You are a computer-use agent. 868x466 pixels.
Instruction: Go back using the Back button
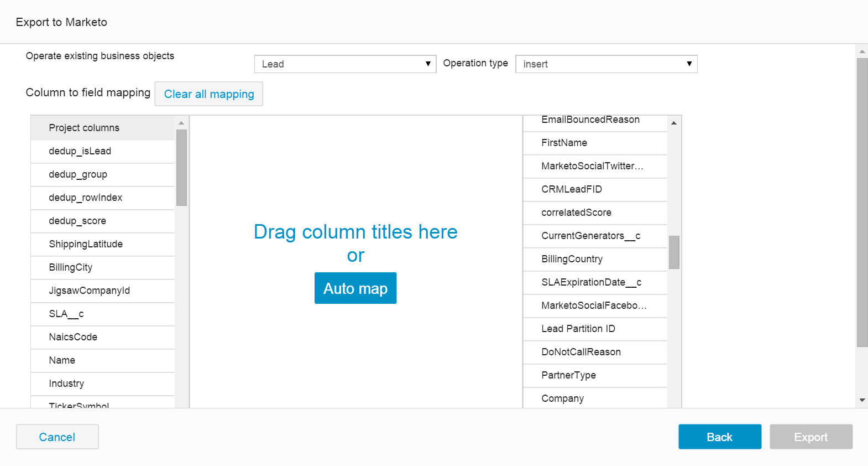click(719, 437)
